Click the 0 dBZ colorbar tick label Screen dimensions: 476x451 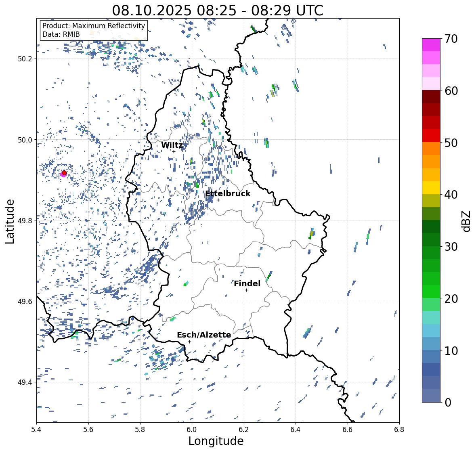448,403
